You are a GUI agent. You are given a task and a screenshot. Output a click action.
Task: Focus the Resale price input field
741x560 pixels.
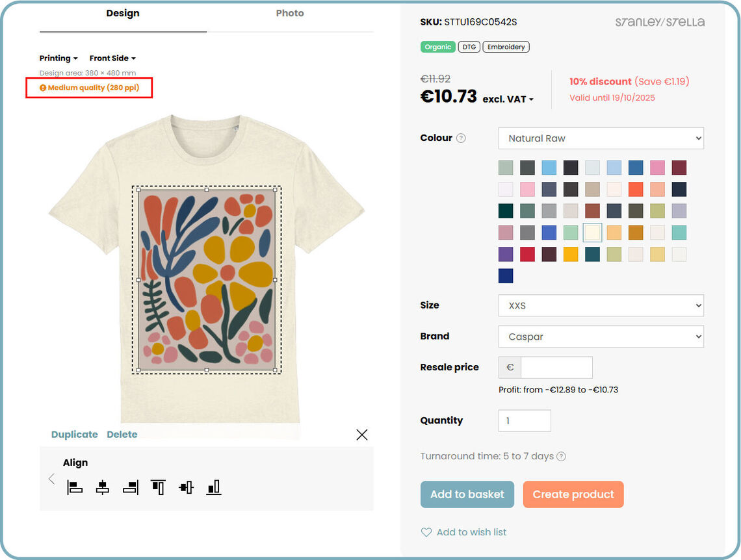[x=556, y=368]
